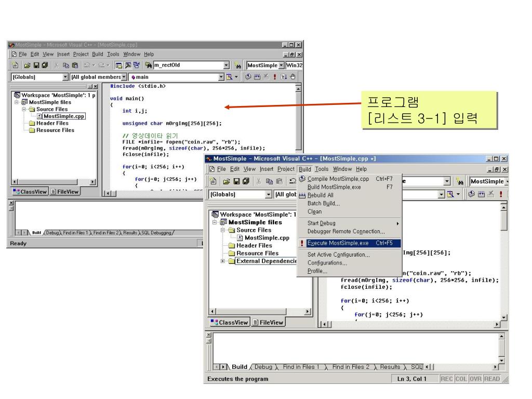Image resolution: width=532 pixels, height=399 pixels.
Task: Toggle Output pane icon in back window
Action: [128, 65]
